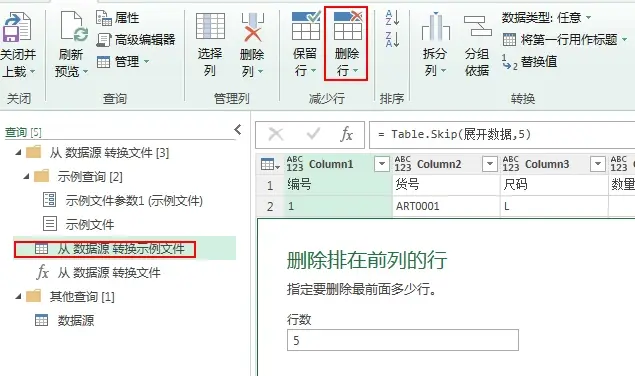Viewport: 635px width, 376px height.
Task: Click the fx function icon in formula bar
Action: click(347, 134)
